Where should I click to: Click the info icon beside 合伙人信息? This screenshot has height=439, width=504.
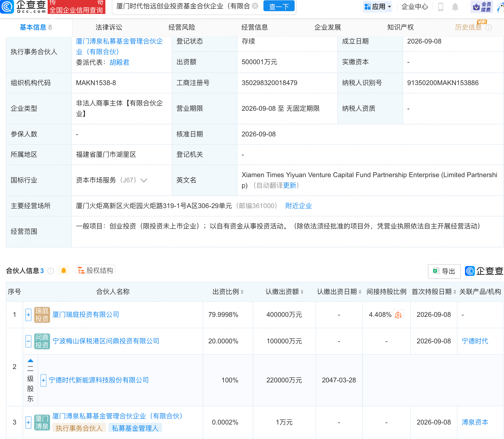pos(51,271)
